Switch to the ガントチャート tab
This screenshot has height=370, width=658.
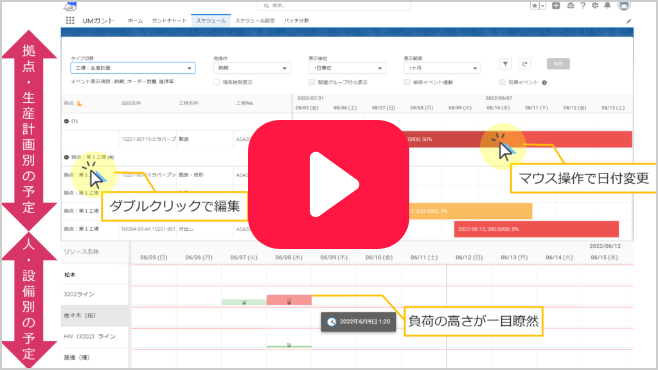169,21
